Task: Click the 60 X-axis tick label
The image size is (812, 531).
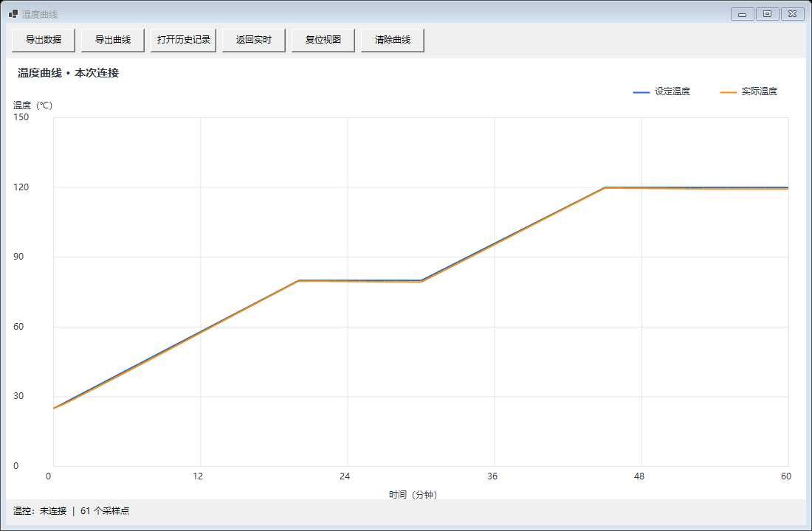Action: pyautogui.click(x=786, y=476)
